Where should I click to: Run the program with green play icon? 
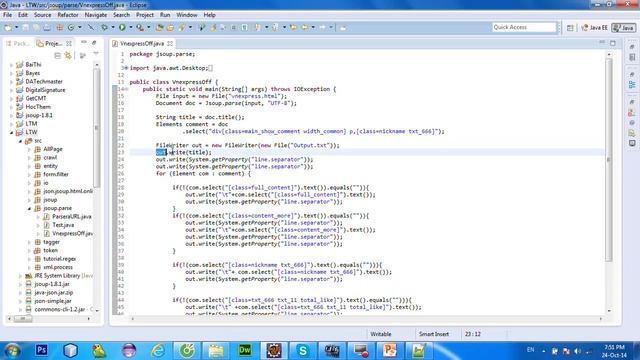122,27
